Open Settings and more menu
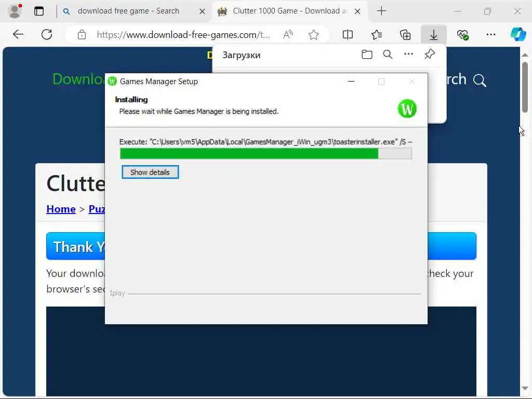Screen dimensions: 532x399 pos(490,35)
